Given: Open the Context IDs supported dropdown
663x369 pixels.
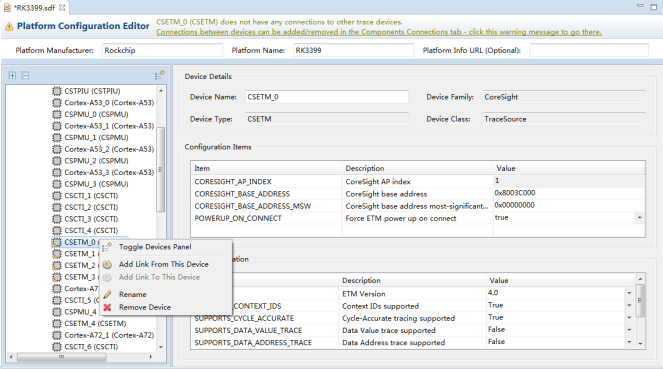Looking at the screenshot, I should pos(629,305).
